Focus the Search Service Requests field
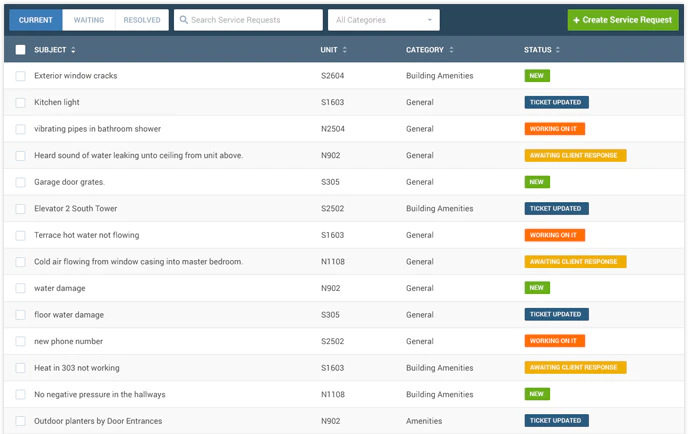The image size is (689, 434). [x=248, y=20]
